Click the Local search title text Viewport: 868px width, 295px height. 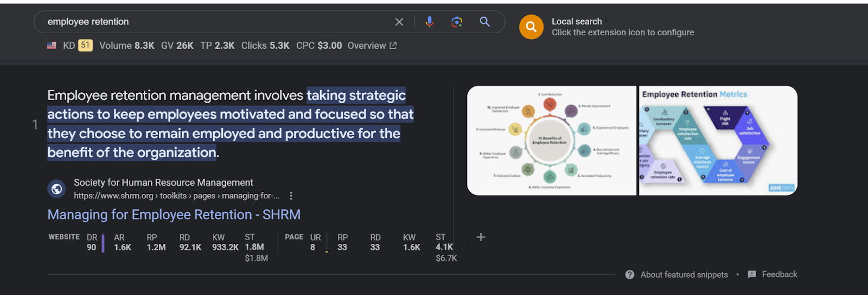(x=577, y=21)
